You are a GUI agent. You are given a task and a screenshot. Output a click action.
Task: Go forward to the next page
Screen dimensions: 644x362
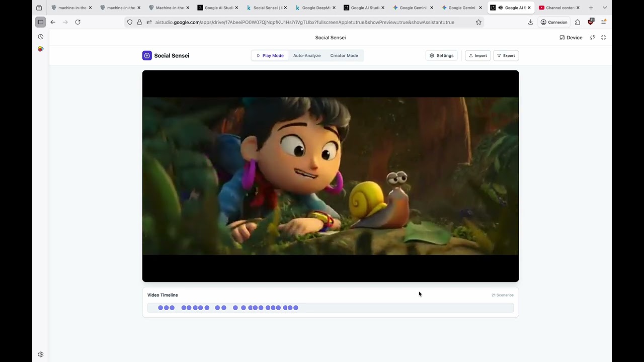pos(65,22)
